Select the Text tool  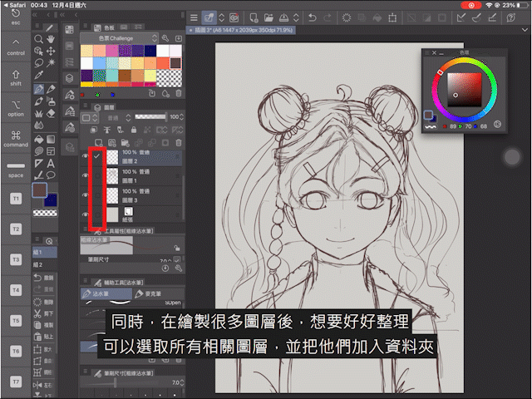(51, 164)
